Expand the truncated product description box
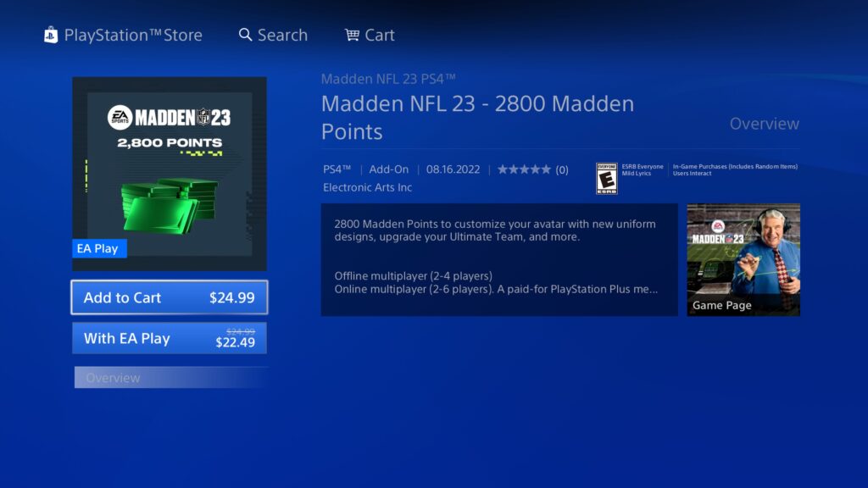 (499, 260)
